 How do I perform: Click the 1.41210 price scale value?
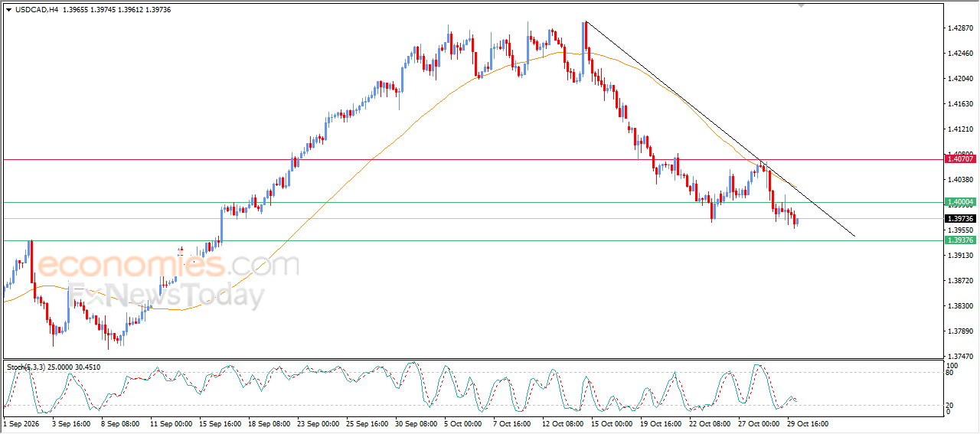pyautogui.click(x=960, y=129)
